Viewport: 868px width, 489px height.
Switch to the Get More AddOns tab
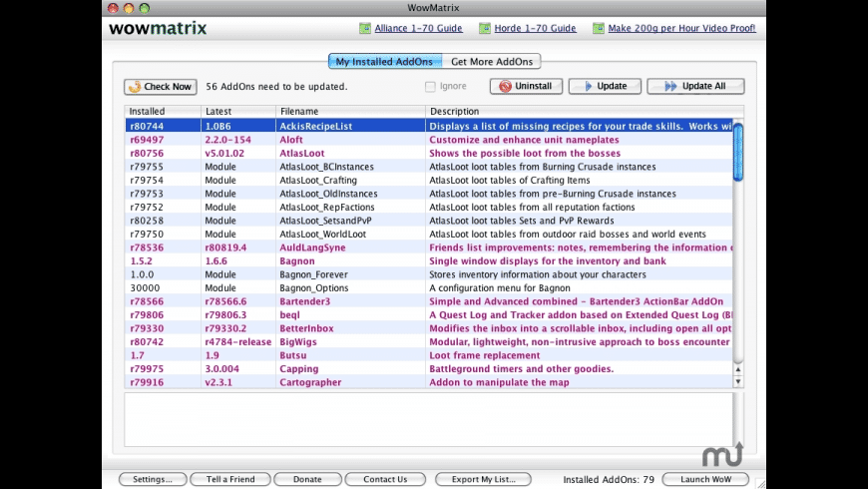pyautogui.click(x=491, y=62)
